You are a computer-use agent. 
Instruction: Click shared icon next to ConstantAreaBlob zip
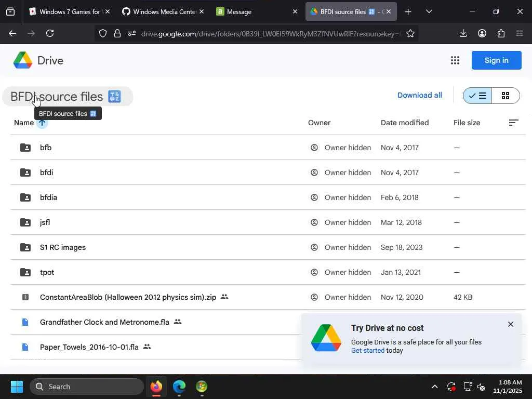click(224, 297)
